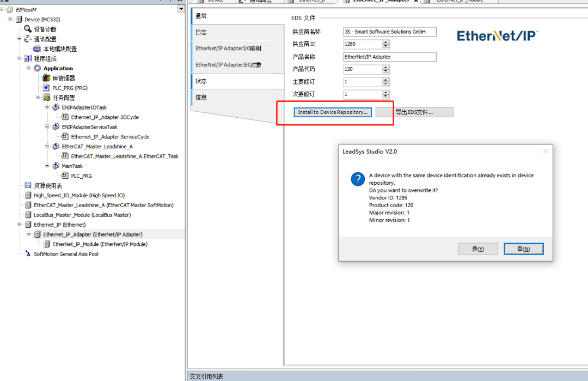Screen dimensions: 588x381
Task: Click the 是(Y) button in the dialog
Action: point(478,249)
